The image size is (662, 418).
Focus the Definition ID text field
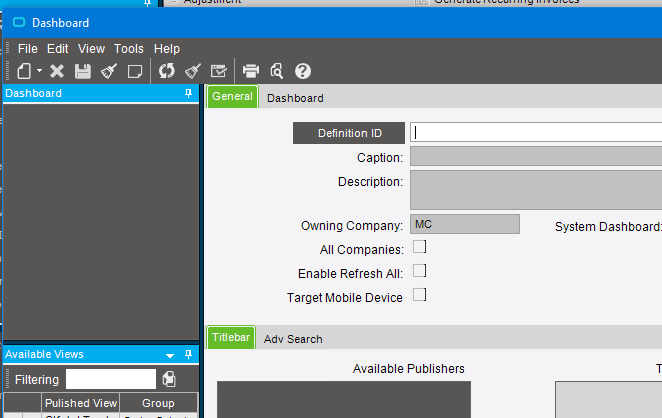click(x=536, y=133)
